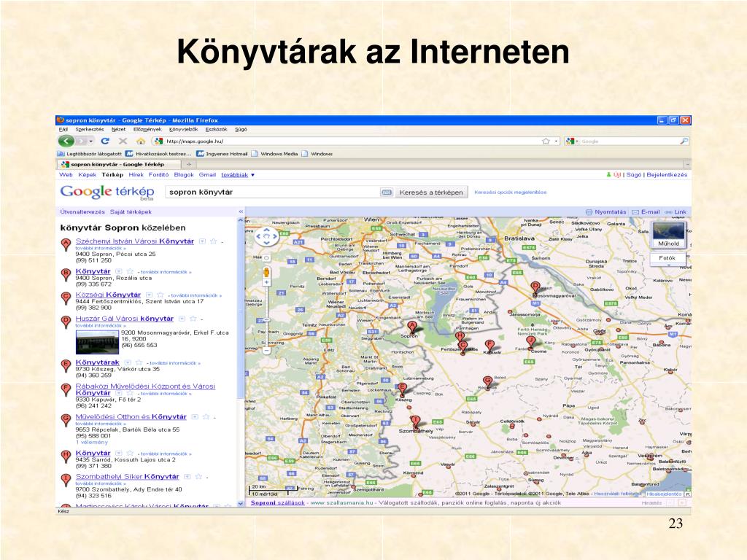
Task: Open the Keresési opciók megjelenítése link
Action: tap(510, 192)
